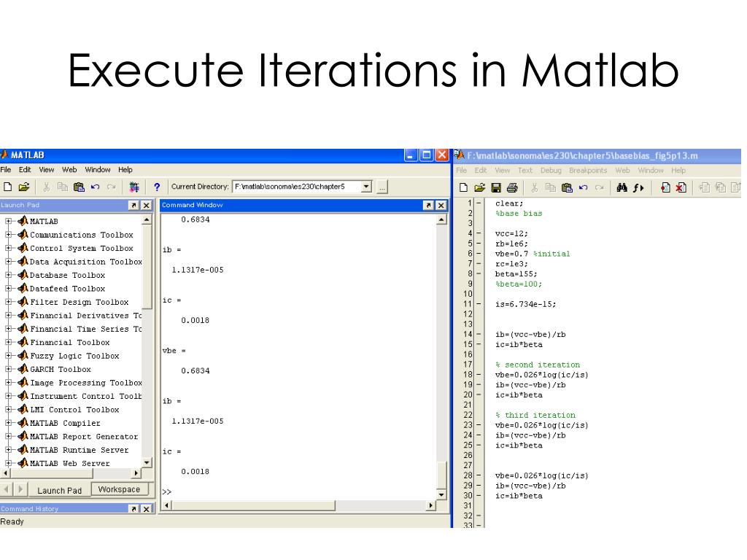
Task: Click Launch Pad vertical scrollbar up arrow
Action: pos(147,219)
